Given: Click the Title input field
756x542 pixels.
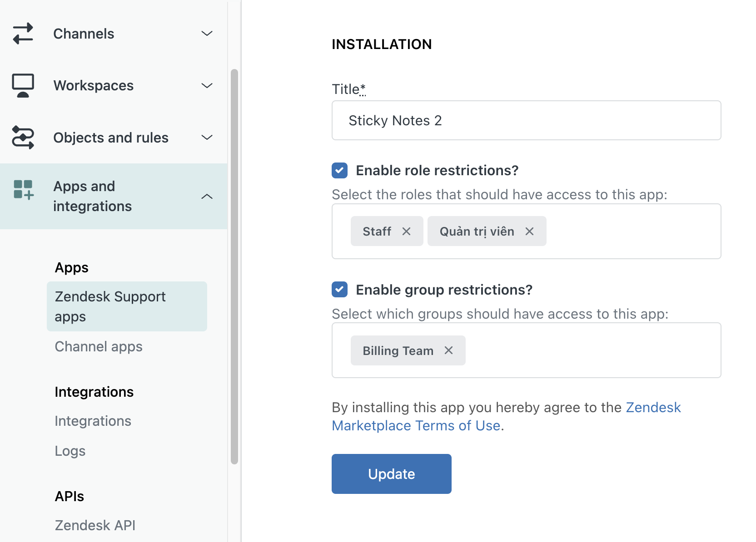Looking at the screenshot, I should [x=527, y=120].
